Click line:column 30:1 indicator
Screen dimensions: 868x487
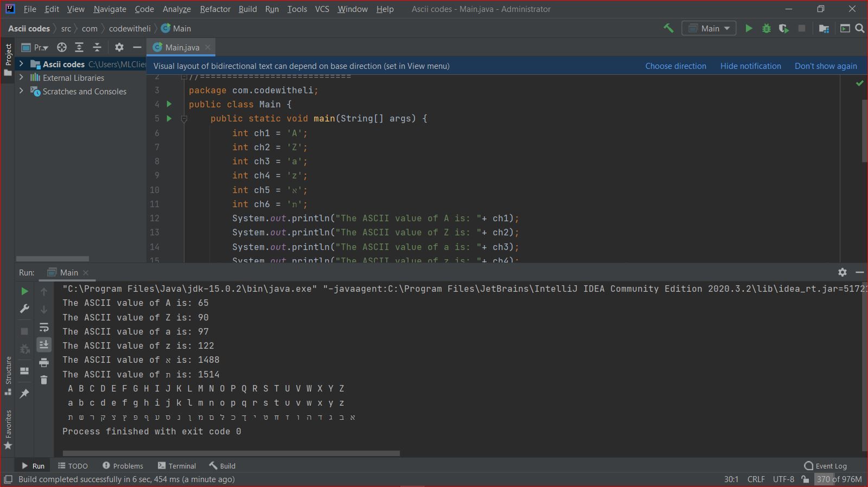click(731, 479)
